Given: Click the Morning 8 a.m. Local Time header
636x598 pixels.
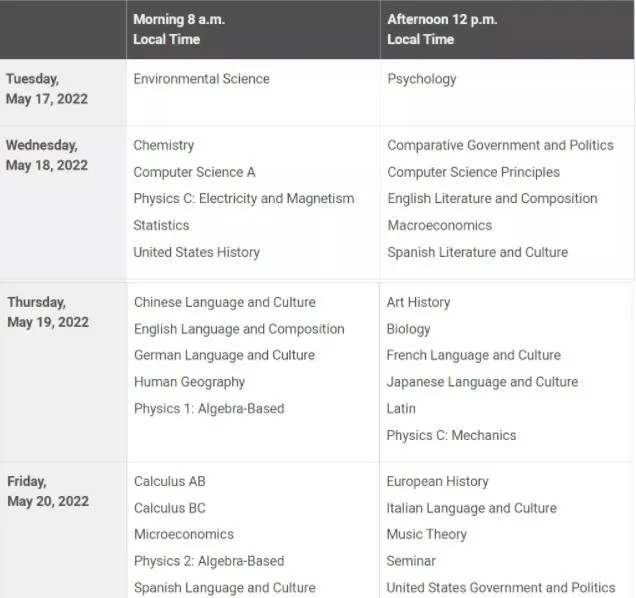Looking at the screenshot, I should pyautogui.click(x=179, y=29).
